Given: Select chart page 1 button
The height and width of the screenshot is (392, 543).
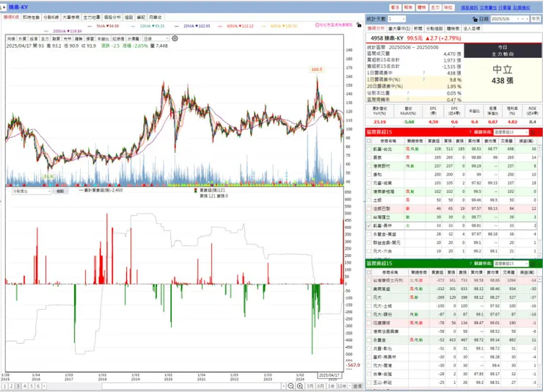Looking at the screenshot, I should point(4,386).
